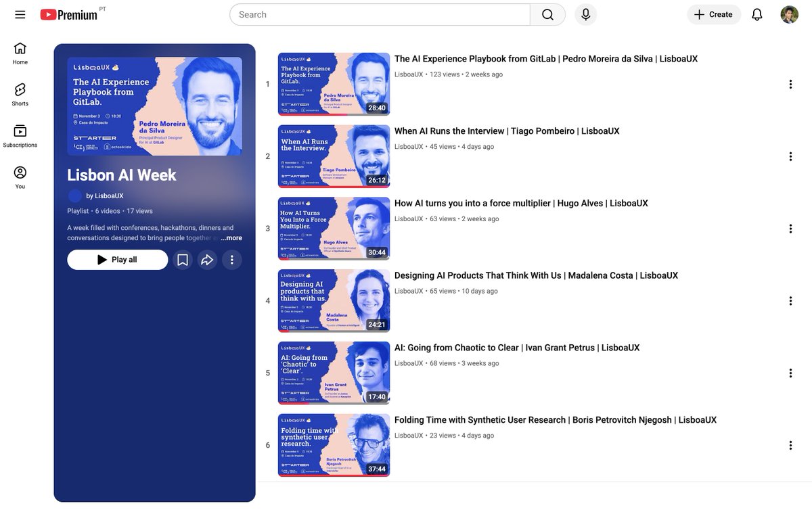Image resolution: width=812 pixels, height=510 pixels.
Task: Open thumbnail of 26:12 Tiago Pombeiro video
Action: pos(334,156)
